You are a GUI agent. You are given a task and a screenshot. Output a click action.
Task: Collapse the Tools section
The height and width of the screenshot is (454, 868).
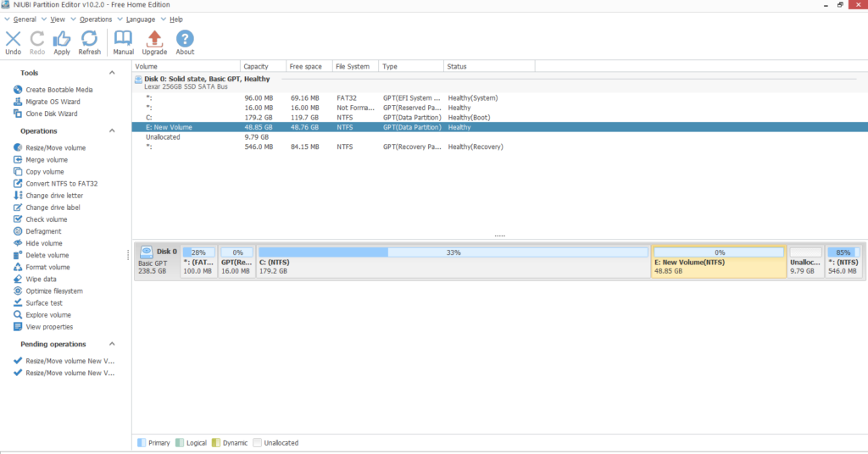pyautogui.click(x=112, y=73)
